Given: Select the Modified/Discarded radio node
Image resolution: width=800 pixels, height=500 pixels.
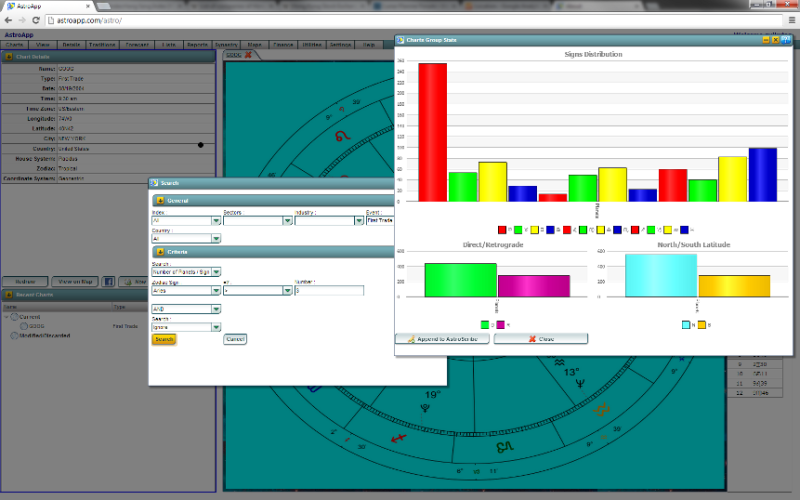Looking at the screenshot, I should click(13, 336).
